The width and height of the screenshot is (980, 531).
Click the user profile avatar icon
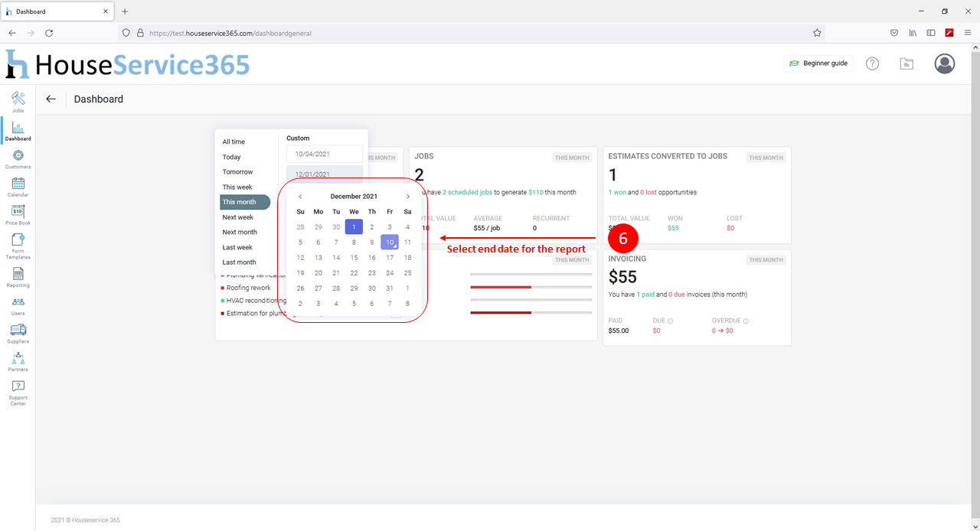944,64
